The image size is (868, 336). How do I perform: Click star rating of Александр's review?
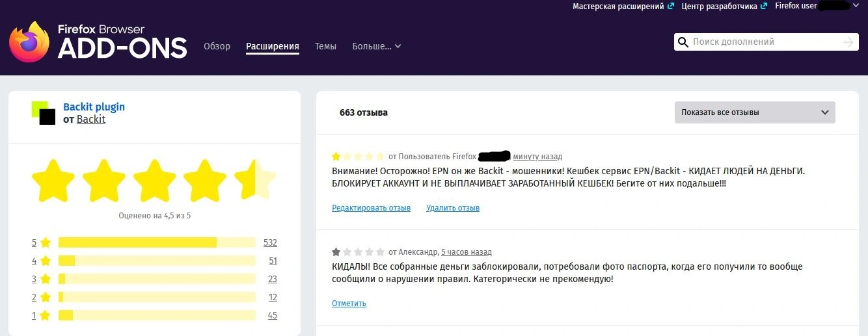point(358,252)
